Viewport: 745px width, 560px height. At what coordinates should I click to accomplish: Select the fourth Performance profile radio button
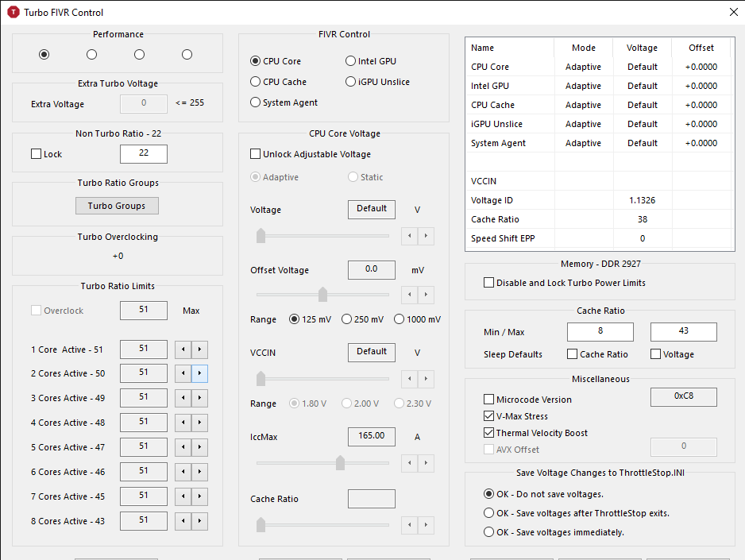click(x=187, y=55)
